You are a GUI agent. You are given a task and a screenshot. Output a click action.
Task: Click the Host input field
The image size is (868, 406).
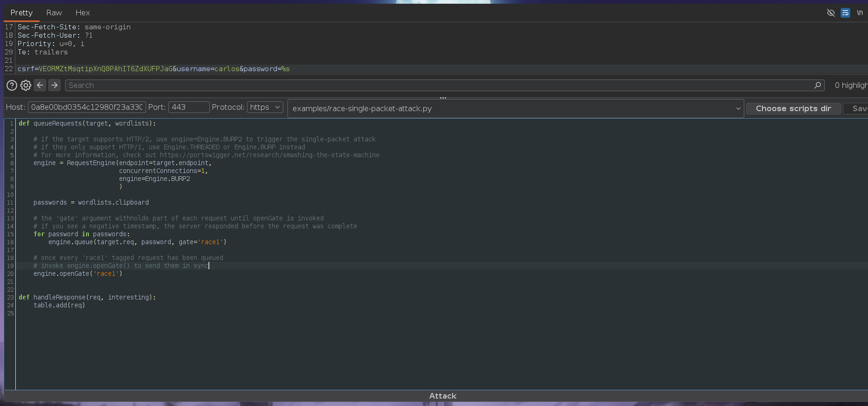[87, 107]
